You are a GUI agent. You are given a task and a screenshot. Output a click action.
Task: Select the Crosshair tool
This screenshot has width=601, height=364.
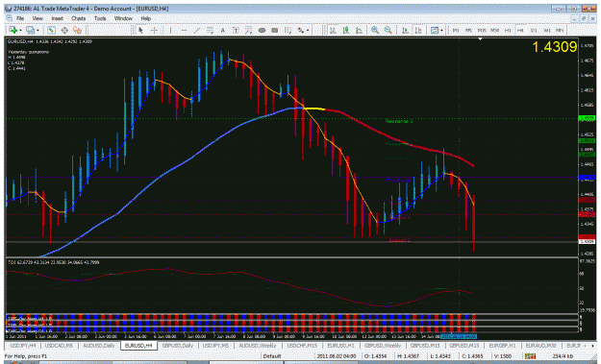click(x=154, y=30)
